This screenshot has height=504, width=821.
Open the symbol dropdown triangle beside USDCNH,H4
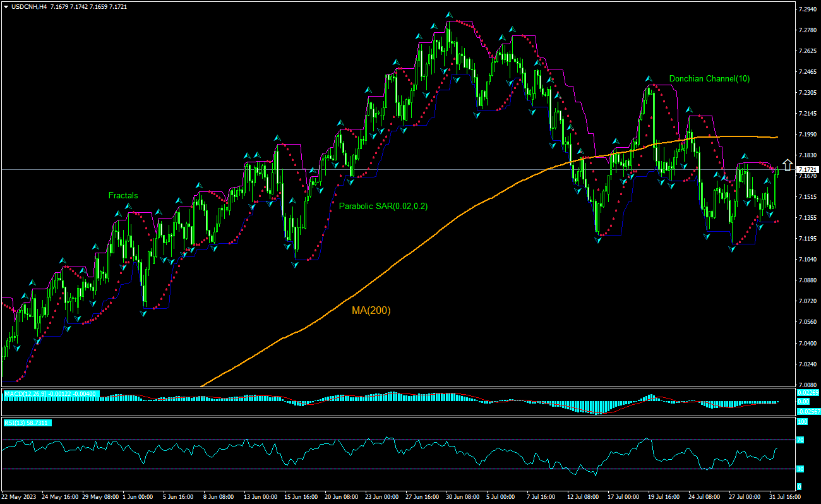(6, 6)
